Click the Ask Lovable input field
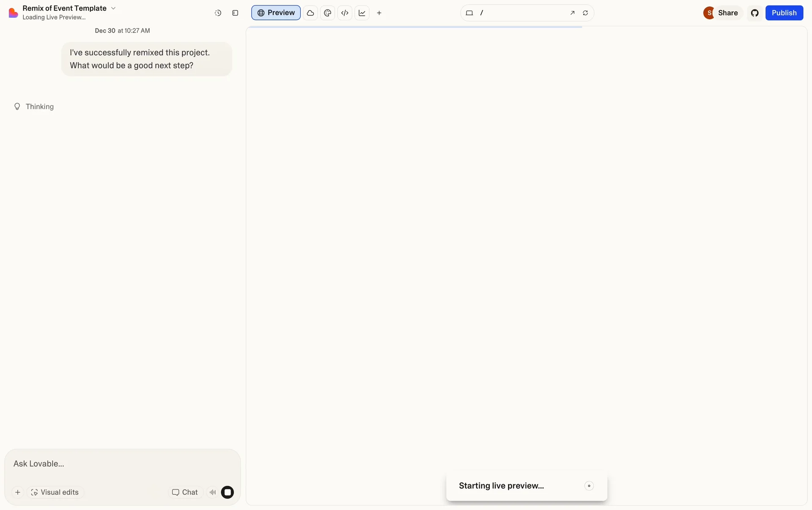This screenshot has width=812, height=510. point(122,463)
